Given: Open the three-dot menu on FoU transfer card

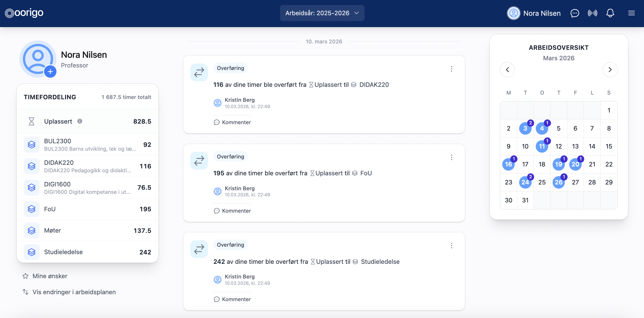Looking at the screenshot, I should tap(451, 157).
